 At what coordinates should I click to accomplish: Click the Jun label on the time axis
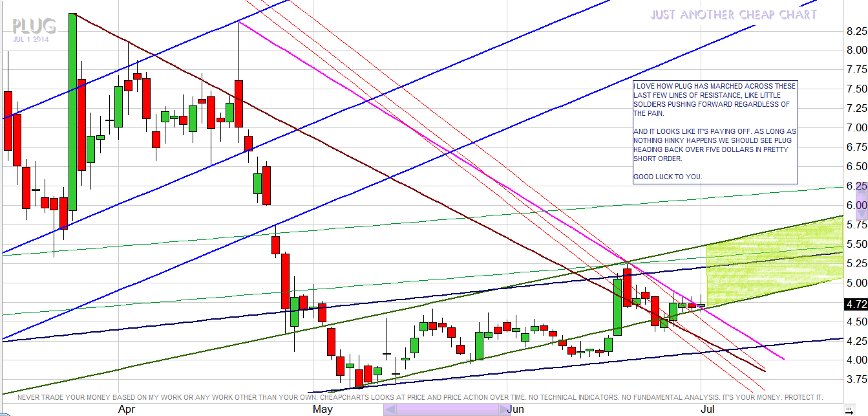(515, 409)
